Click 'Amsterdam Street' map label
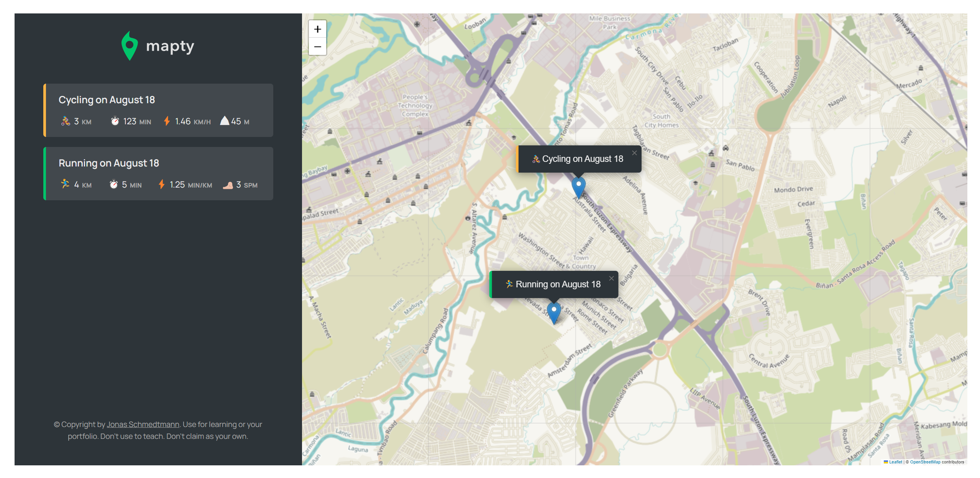Screen dimensions: 980x478 tap(570, 361)
